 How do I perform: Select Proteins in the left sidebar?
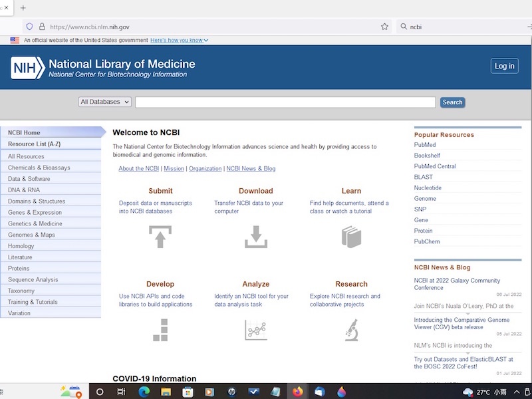pos(51,268)
